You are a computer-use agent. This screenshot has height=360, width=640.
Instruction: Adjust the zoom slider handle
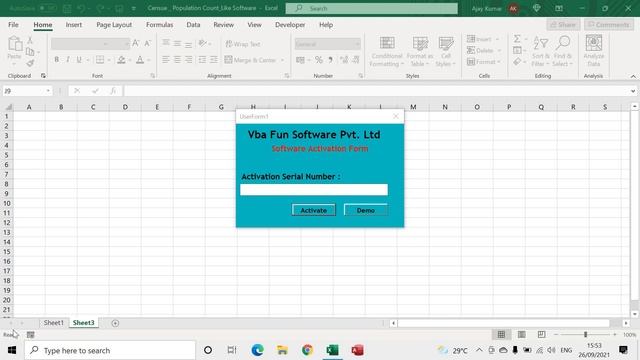[x=585, y=334]
